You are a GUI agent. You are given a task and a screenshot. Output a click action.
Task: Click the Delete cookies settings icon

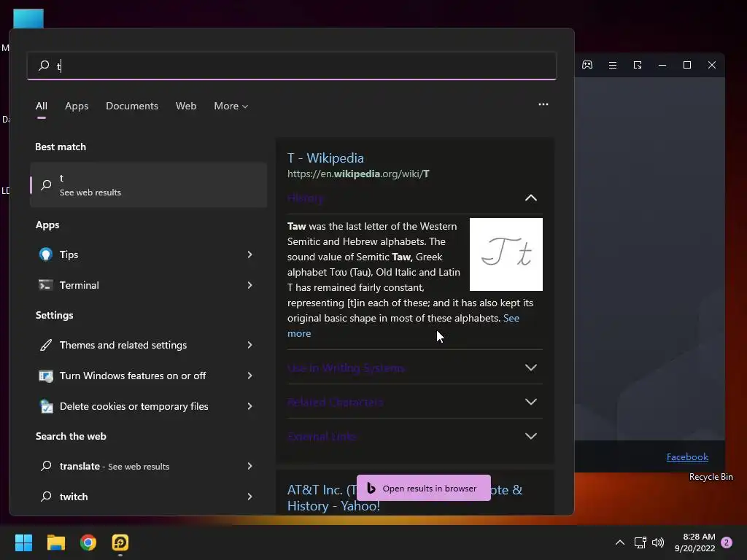tap(46, 406)
